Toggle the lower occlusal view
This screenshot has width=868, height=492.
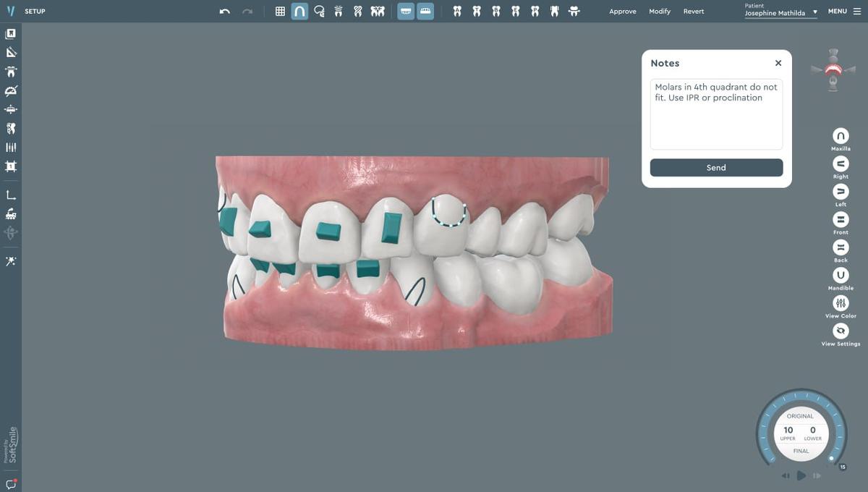pyautogui.click(x=425, y=11)
